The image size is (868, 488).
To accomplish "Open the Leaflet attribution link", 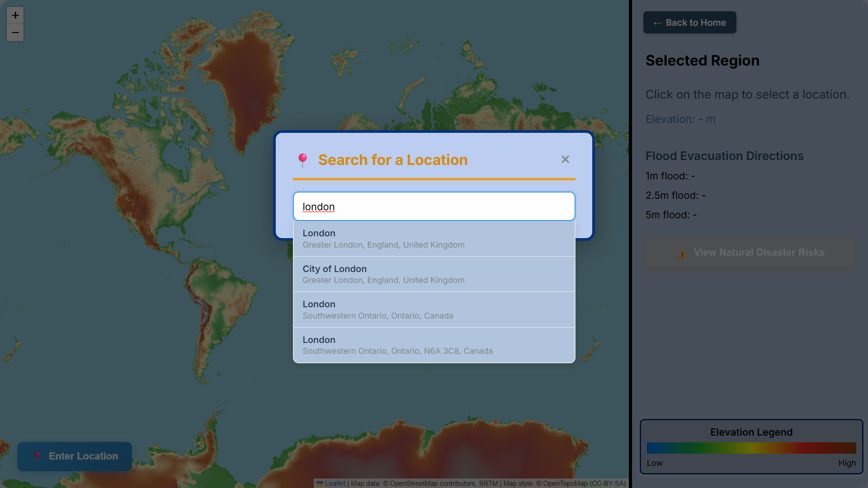I will 335,483.
